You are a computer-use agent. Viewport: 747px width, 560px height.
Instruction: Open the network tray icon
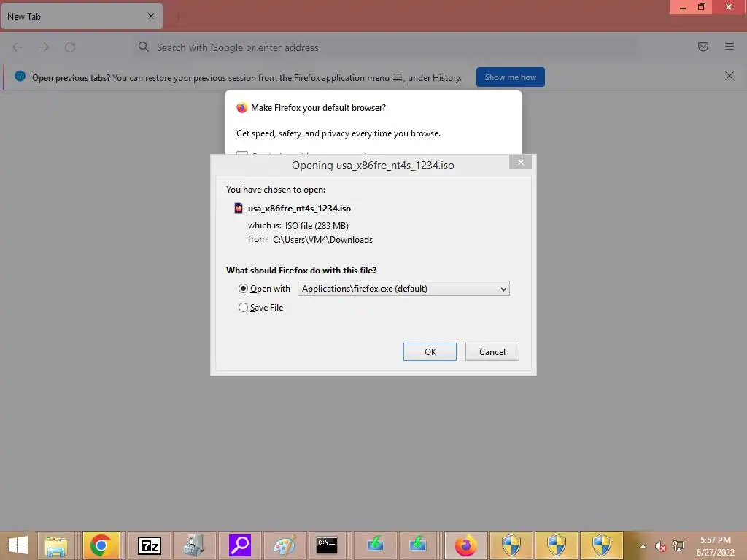pyautogui.click(x=678, y=546)
